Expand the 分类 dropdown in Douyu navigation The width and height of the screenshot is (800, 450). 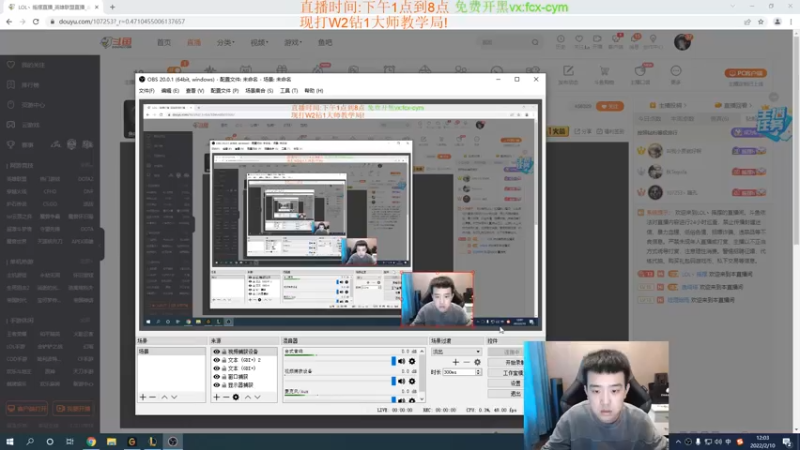click(x=226, y=42)
